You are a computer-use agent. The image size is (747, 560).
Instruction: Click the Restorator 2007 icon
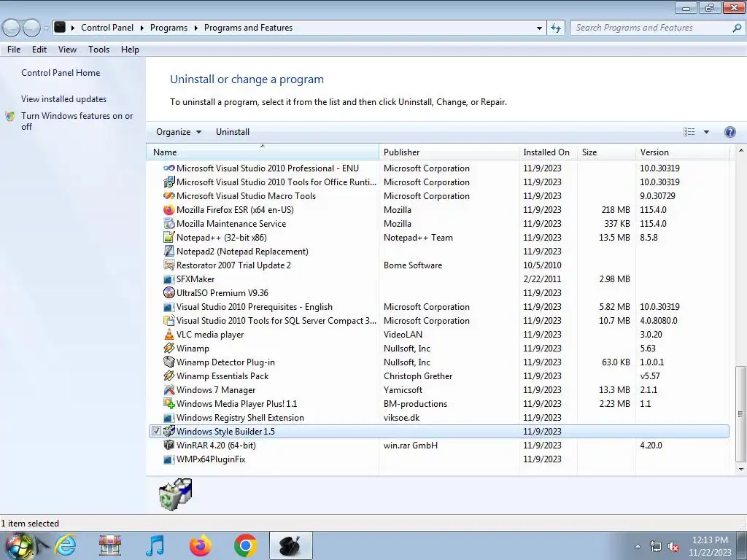[x=169, y=265]
